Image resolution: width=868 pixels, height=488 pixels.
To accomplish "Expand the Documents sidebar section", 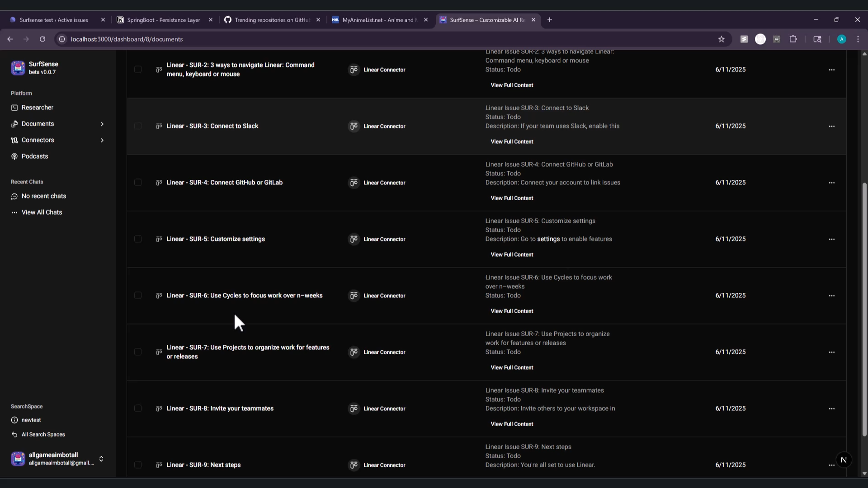I will (x=102, y=124).
